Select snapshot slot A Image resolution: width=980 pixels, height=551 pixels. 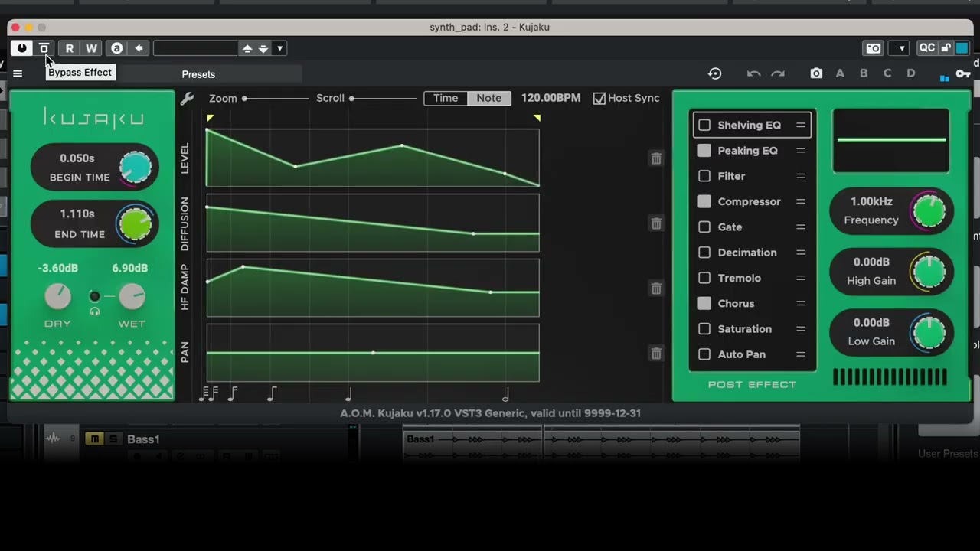(840, 73)
